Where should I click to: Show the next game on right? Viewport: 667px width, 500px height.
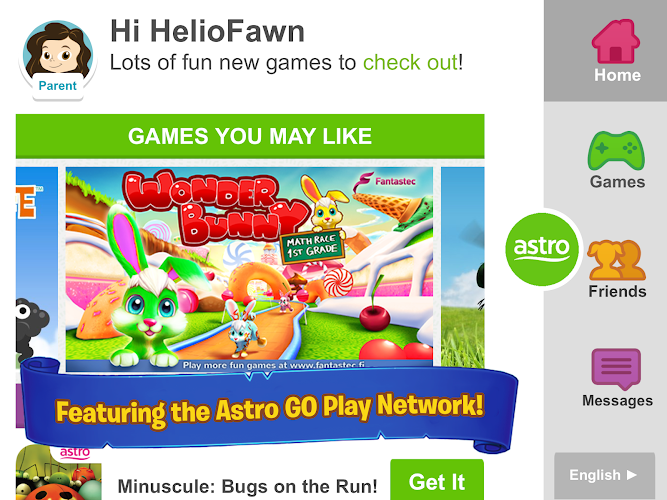462,267
